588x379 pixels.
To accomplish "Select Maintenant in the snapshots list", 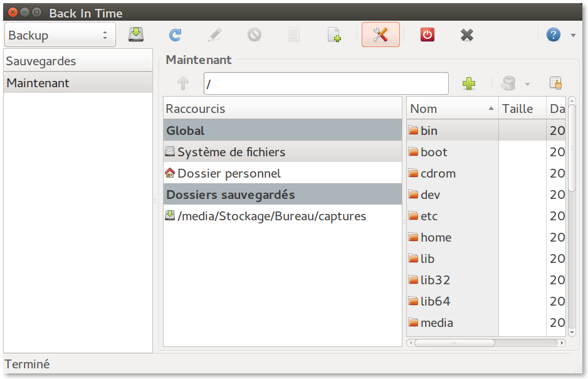I will 78,83.
